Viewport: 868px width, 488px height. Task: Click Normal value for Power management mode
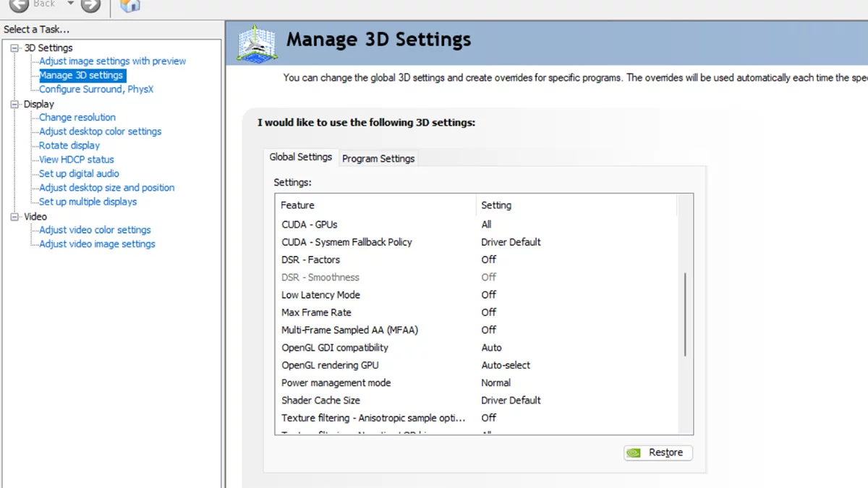tap(495, 382)
